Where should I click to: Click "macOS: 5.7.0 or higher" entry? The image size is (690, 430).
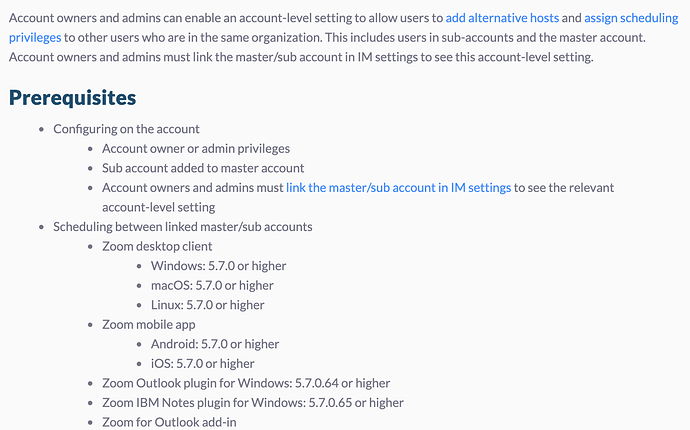[x=212, y=286]
